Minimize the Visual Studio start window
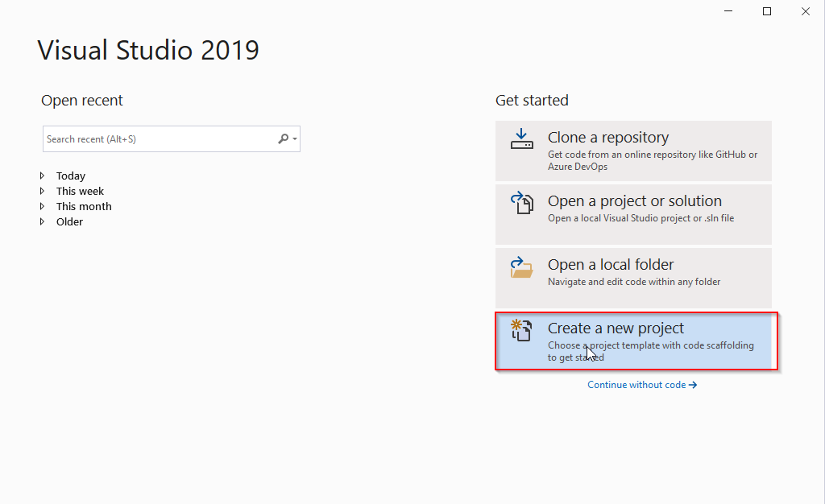 click(x=728, y=11)
